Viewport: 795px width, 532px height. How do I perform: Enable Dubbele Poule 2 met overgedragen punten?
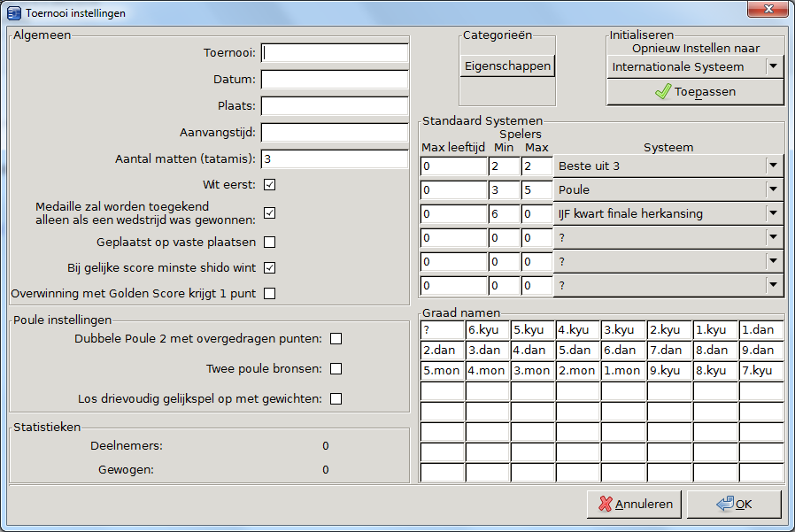tap(336, 338)
